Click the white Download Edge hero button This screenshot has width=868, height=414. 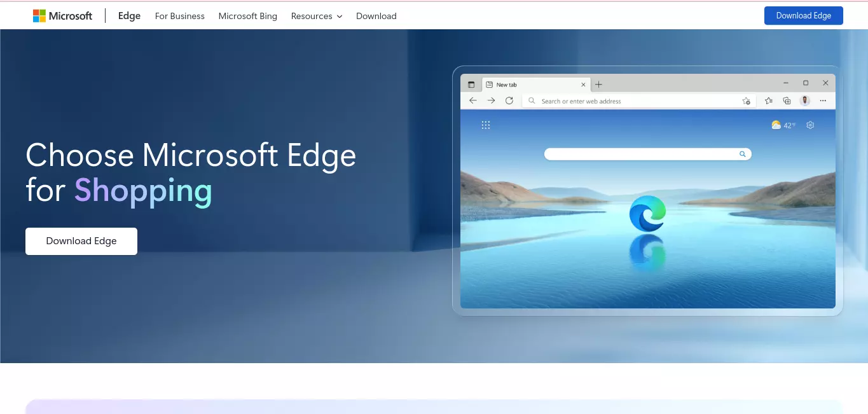point(81,241)
